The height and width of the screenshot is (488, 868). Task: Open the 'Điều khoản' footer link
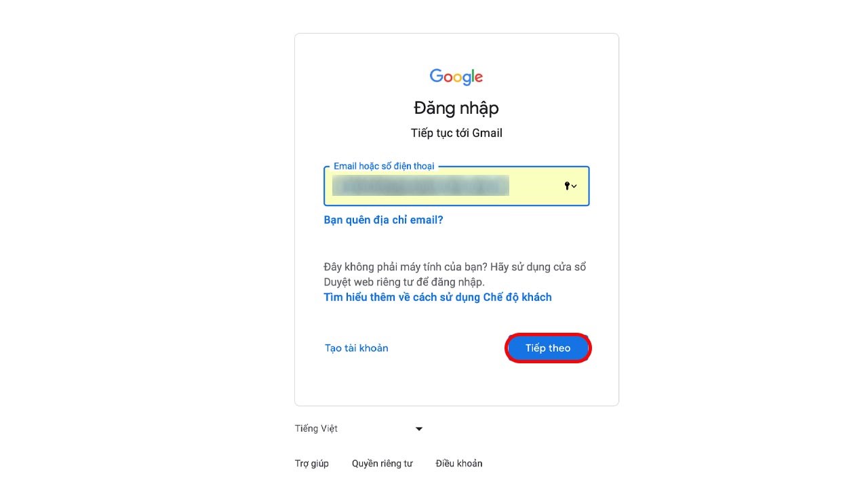click(459, 464)
